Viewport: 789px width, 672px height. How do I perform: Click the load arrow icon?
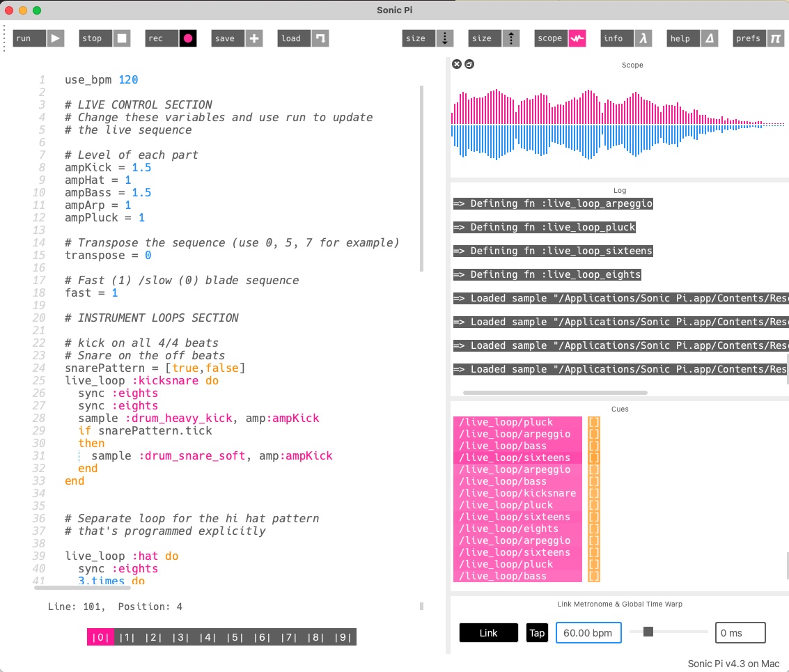320,38
